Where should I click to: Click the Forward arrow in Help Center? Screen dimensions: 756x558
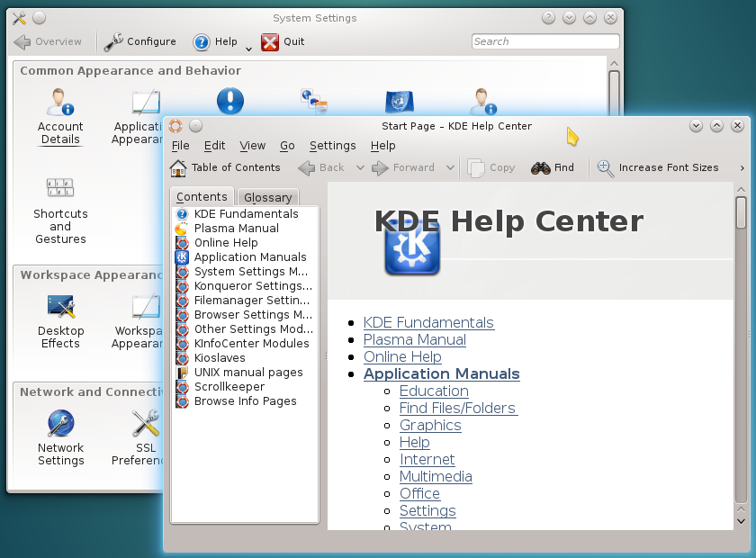(x=380, y=167)
